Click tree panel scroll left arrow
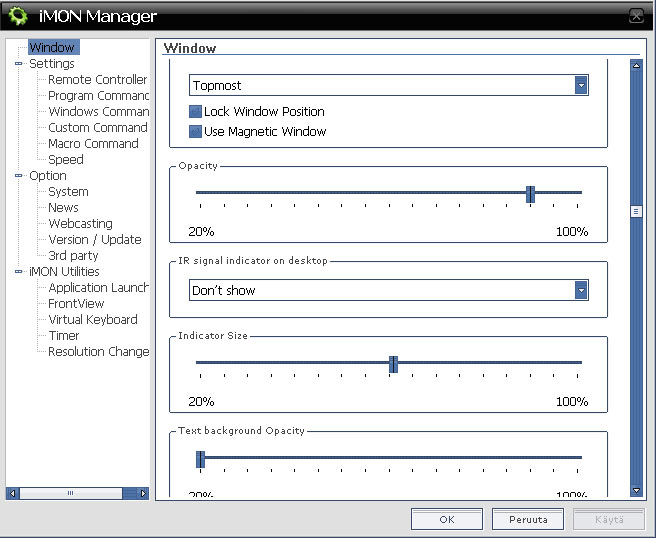This screenshot has width=656, height=538. pos(13,493)
